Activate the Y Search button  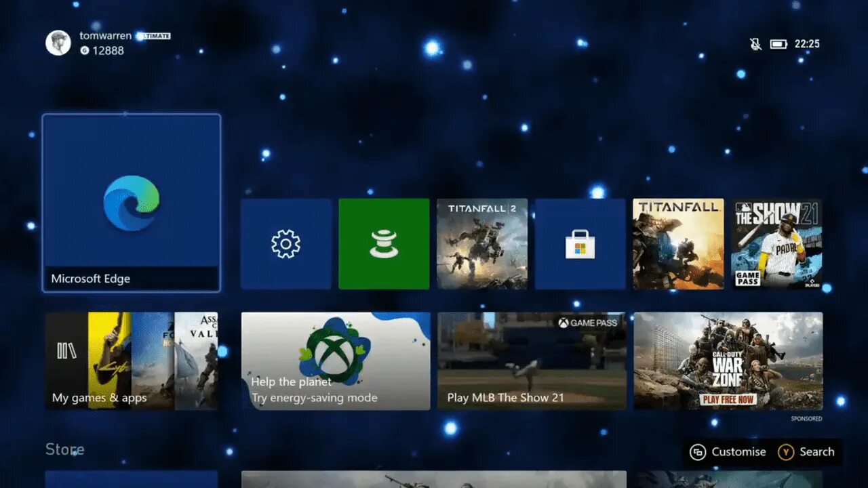[x=808, y=451]
